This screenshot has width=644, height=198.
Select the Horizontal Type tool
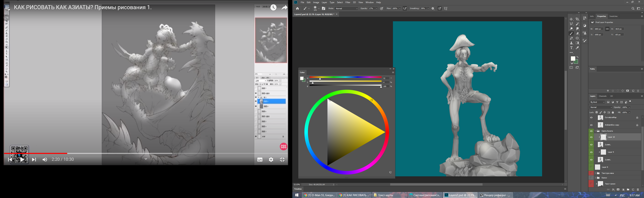tap(571, 48)
